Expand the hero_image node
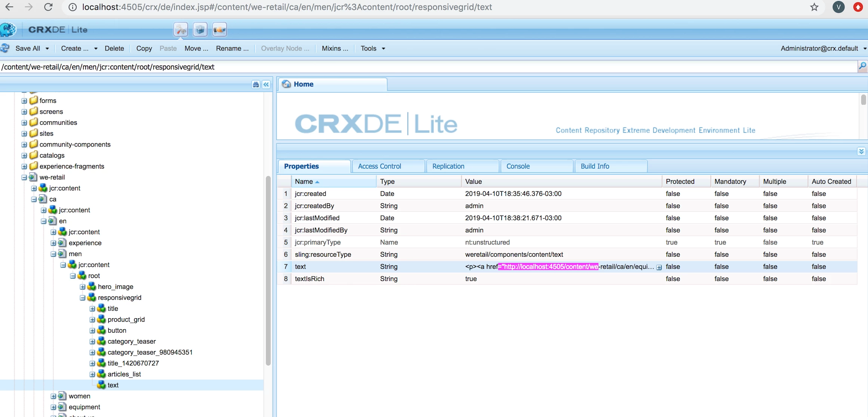This screenshot has width=868, height=417. (x=83, y=287)
